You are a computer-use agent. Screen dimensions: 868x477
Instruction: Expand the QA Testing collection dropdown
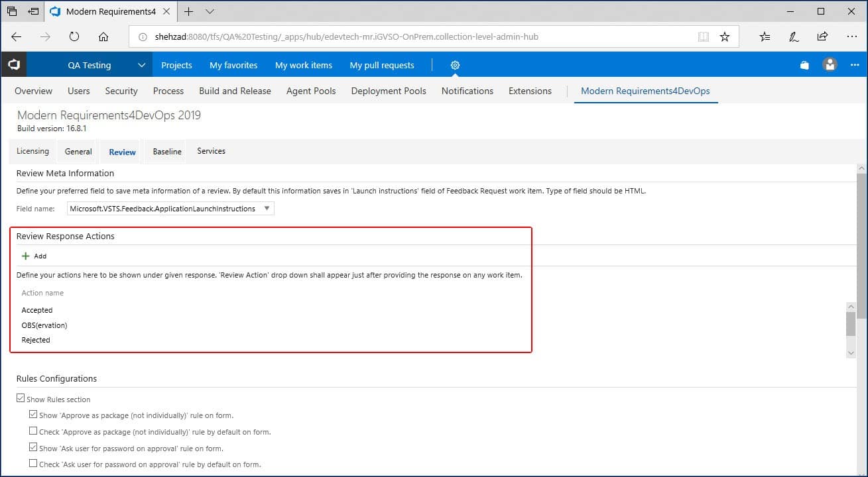pos(141,65)
